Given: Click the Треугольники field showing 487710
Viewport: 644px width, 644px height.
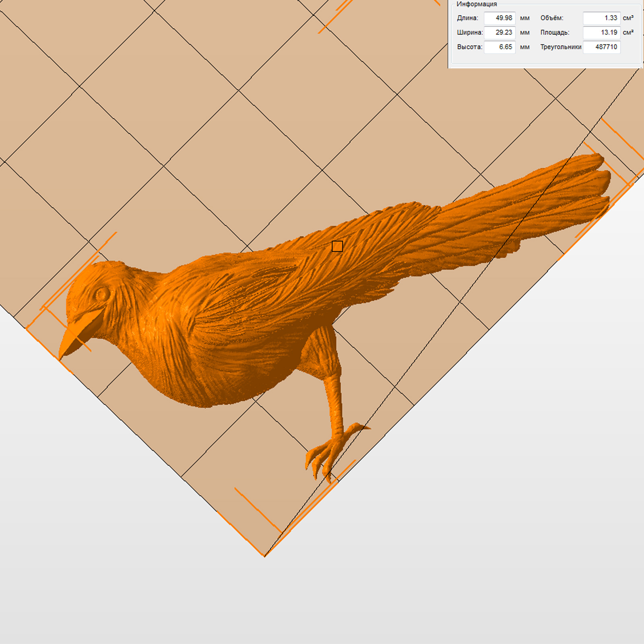Looking at the screenshot, I should click(601, 47).
